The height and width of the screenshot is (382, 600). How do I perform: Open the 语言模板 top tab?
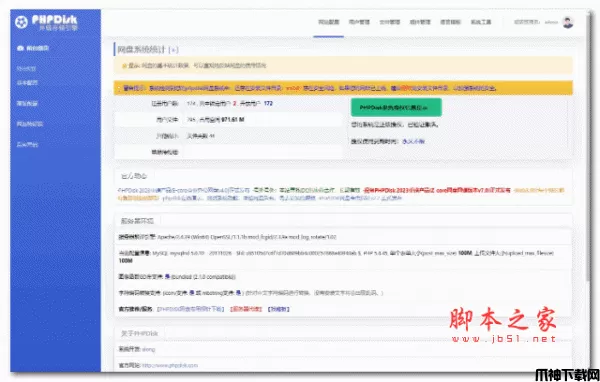tap(450, 22)
